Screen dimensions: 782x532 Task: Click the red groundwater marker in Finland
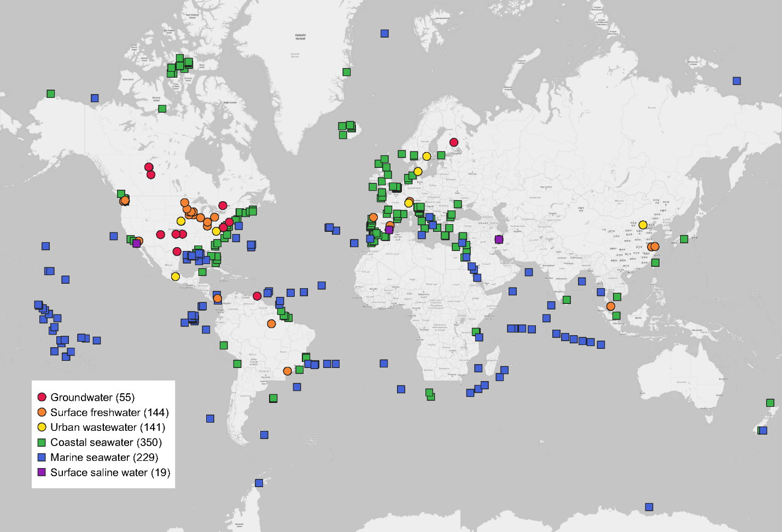(x=453, y=142)
